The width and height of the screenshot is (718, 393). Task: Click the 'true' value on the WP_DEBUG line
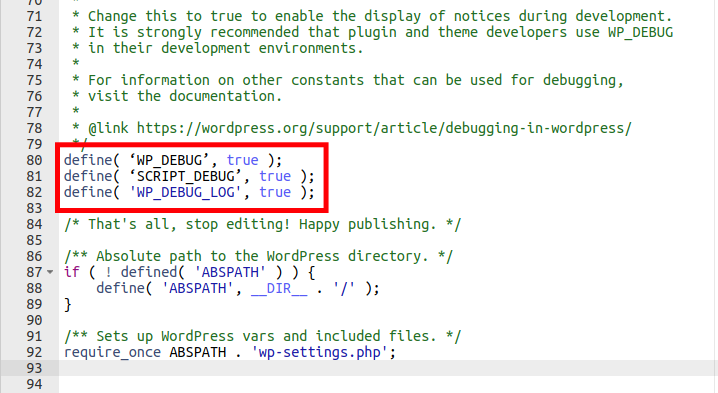coord(243,160)
